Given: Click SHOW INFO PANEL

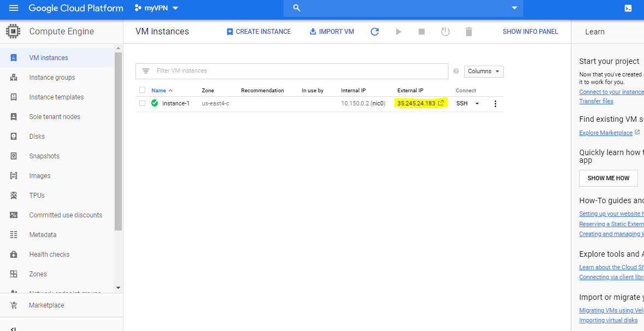Looking at the screenshot, I should (x=530, y=32).
